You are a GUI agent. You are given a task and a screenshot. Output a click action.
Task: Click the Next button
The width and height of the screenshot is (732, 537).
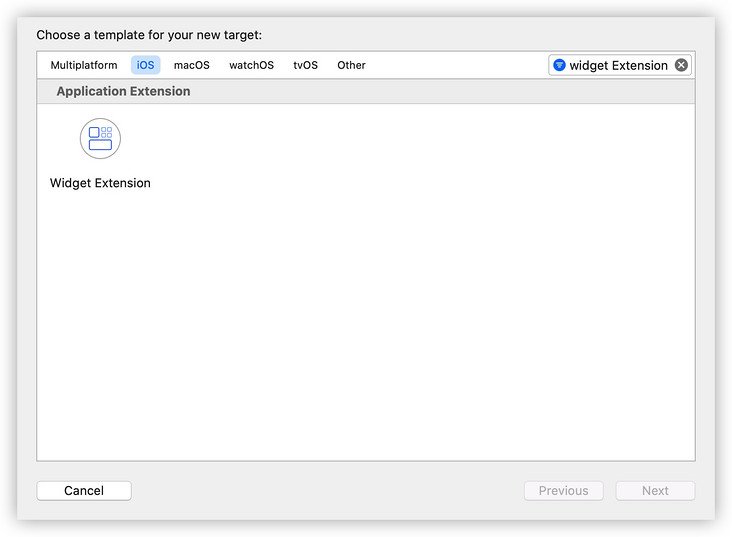click(655, 491)
